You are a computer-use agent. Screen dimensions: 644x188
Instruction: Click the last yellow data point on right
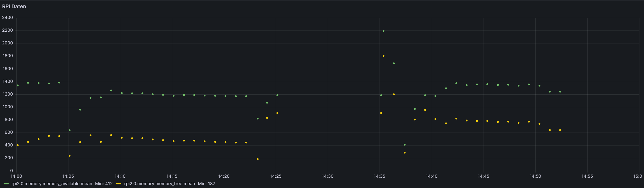point(560,130)
